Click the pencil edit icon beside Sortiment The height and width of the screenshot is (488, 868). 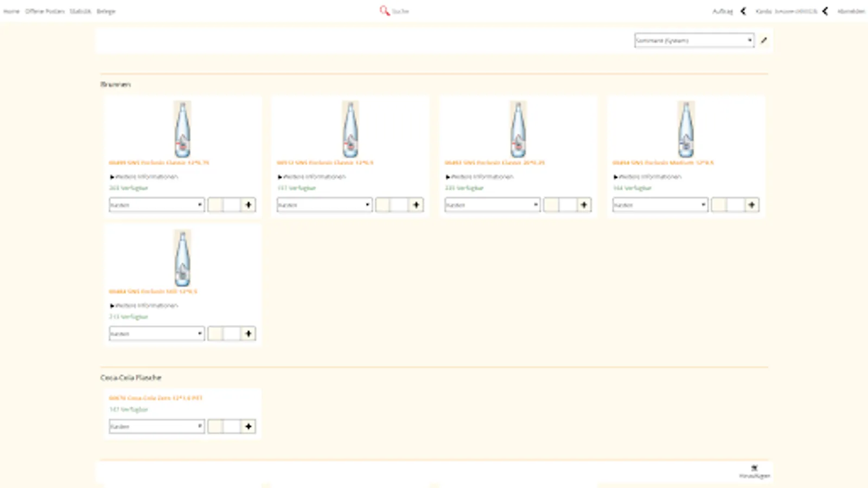(x=764, y=40)
